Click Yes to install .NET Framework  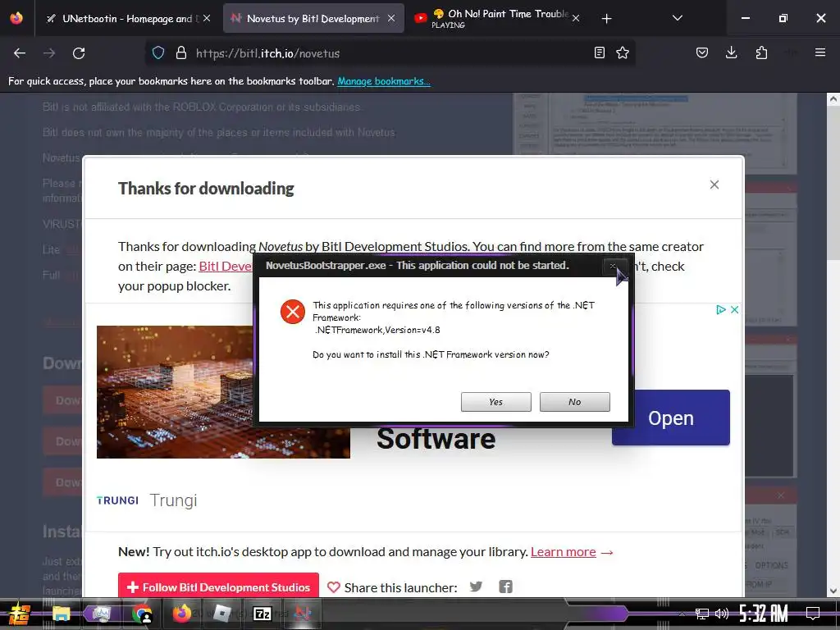click(x=495, y=402)
